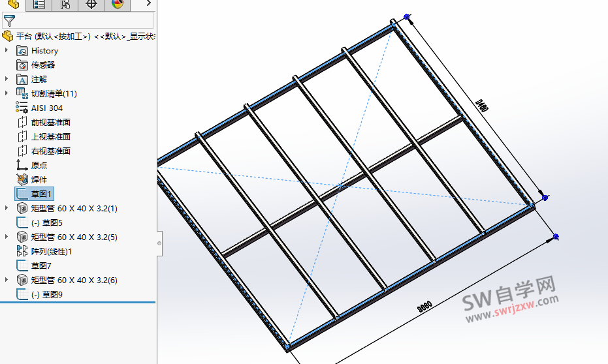Click the 原点 origin icon
Viewport: 608px width, 364px height.
pos(22,165)
